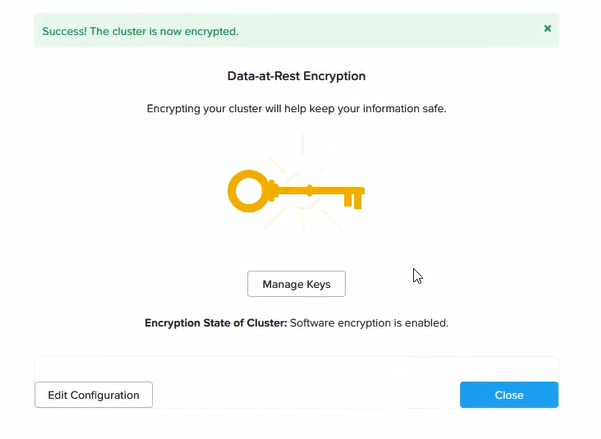
Task: Click 'Software encryption is enabled' status text
Action: tap(369, 324)
